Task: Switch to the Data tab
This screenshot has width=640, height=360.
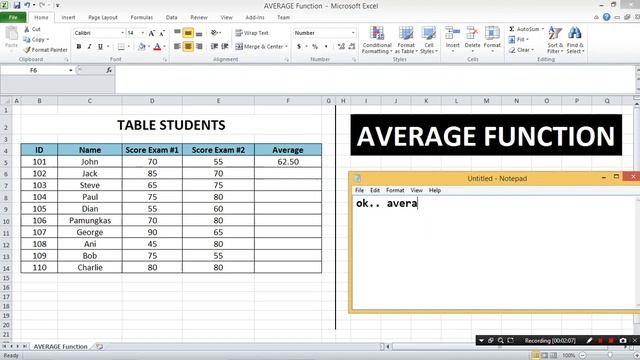Action: (x=171, y=18)
